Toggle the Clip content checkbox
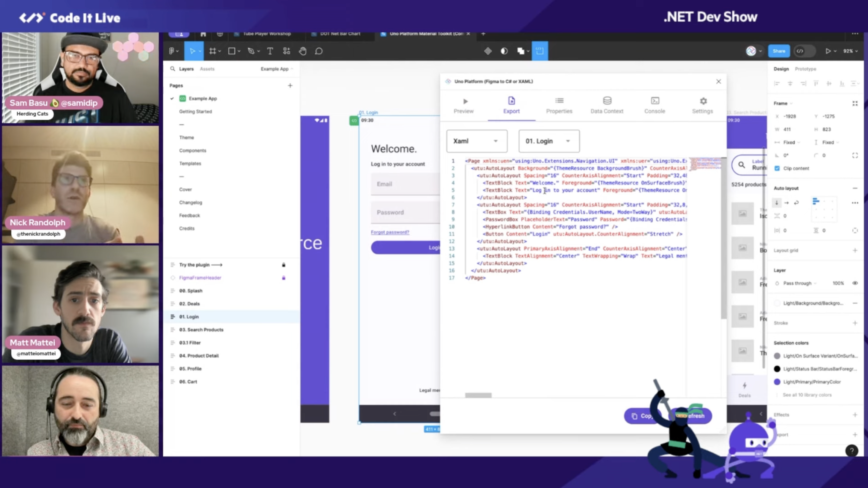 (777, 168)
